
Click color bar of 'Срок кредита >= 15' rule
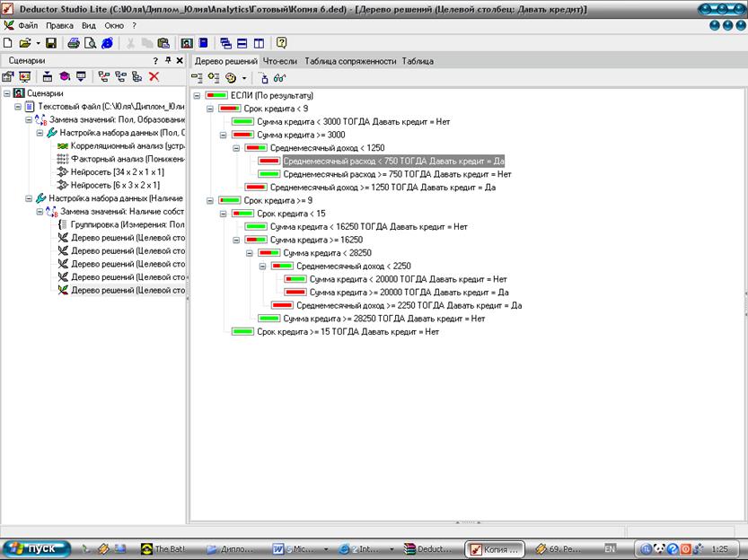(x=242, y=332)
